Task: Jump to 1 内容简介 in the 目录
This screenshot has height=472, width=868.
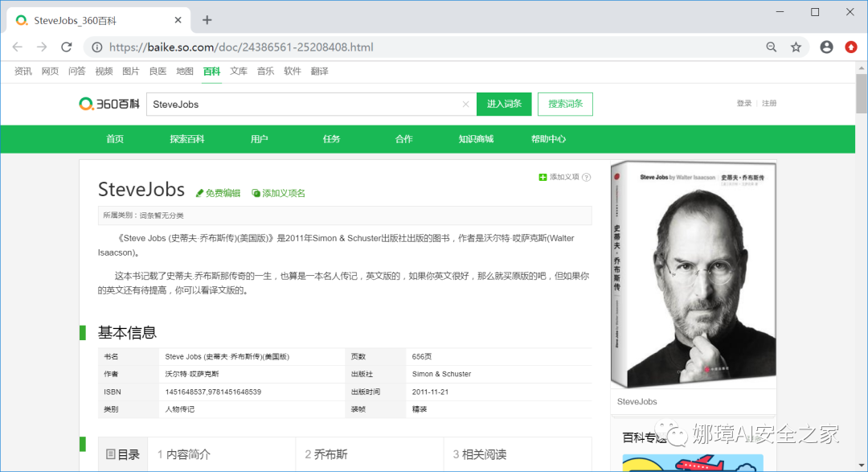Action: tap(184, 454)
